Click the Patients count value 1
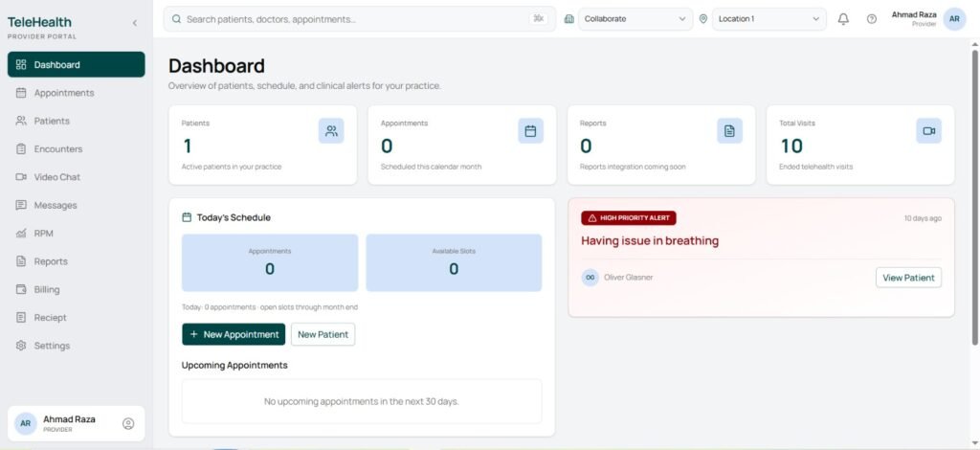This screenshot has width=980, height=450. (187, 146)
